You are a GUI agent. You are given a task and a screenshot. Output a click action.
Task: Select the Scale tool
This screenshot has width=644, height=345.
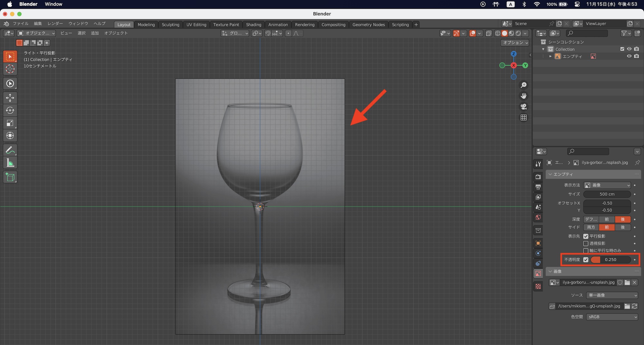10,123
